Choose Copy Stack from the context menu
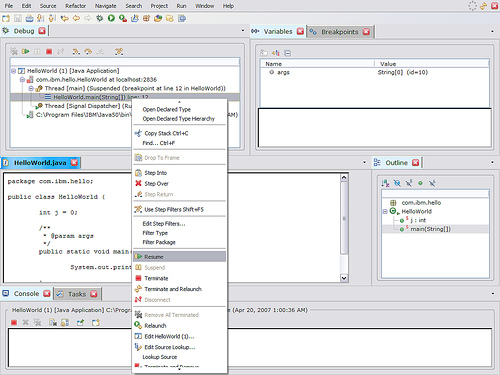This screenshot has height=375, width=500. 179,133
